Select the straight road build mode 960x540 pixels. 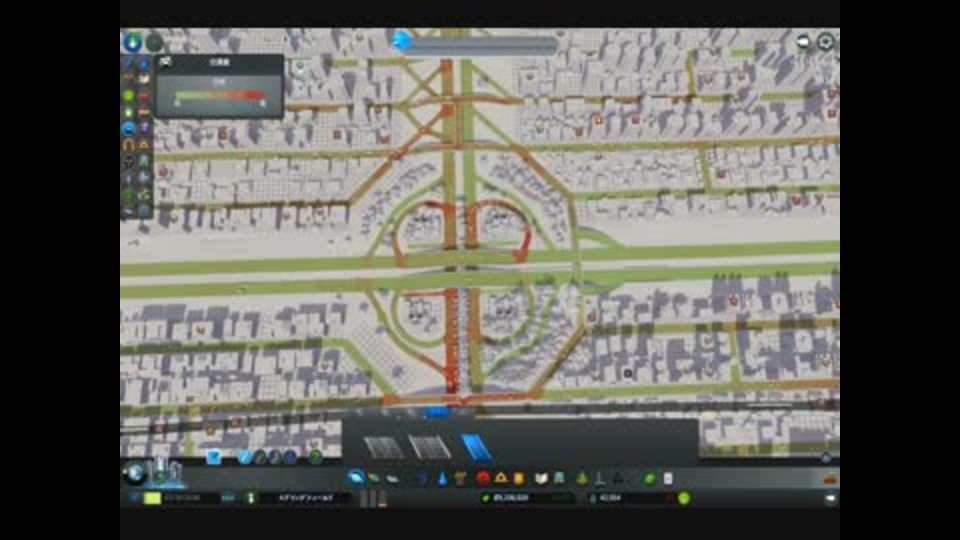tap(244, 457)
